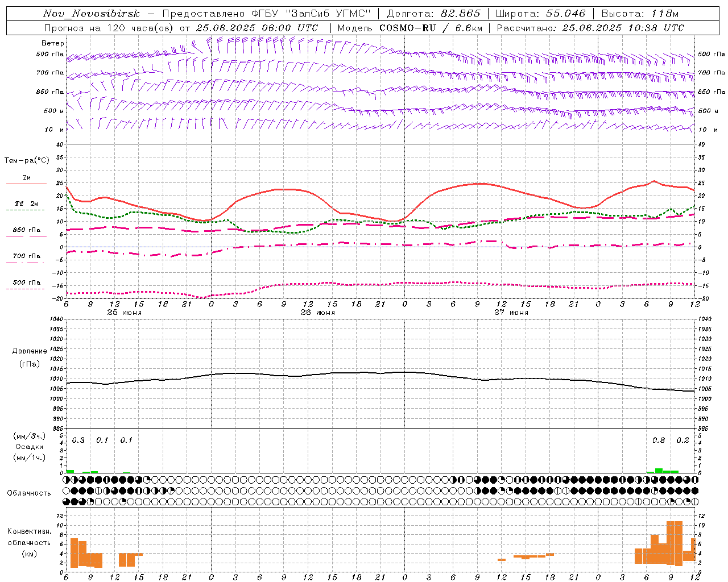Click the 700 гПа temperature legend entry

(26, 256)
